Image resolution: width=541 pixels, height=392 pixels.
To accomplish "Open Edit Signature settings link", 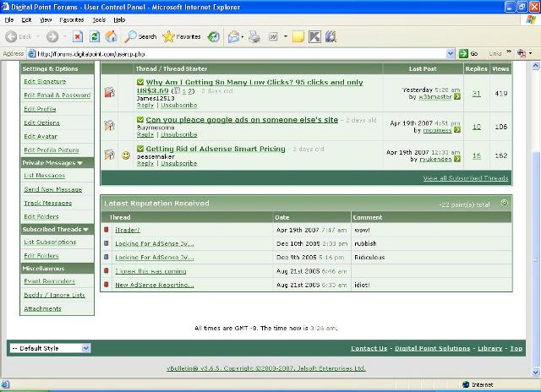I will (x=45, y=81).
